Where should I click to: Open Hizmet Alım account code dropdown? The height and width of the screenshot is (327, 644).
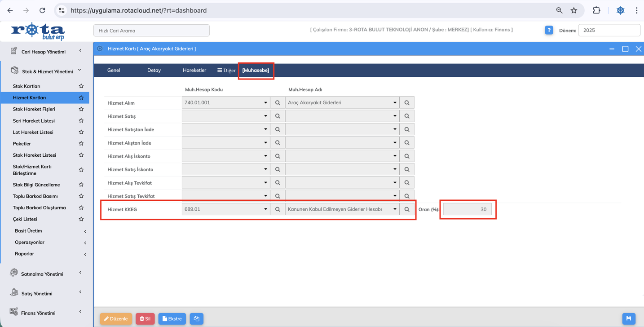tap(265, 103)
